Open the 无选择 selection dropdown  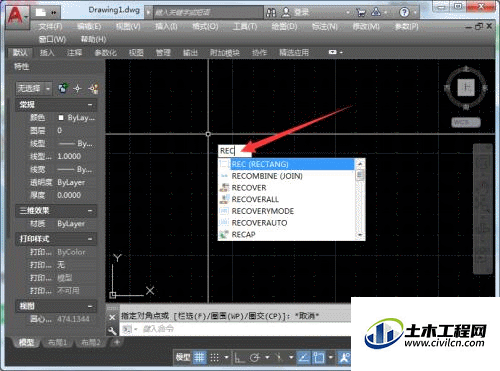pos(34,88)
